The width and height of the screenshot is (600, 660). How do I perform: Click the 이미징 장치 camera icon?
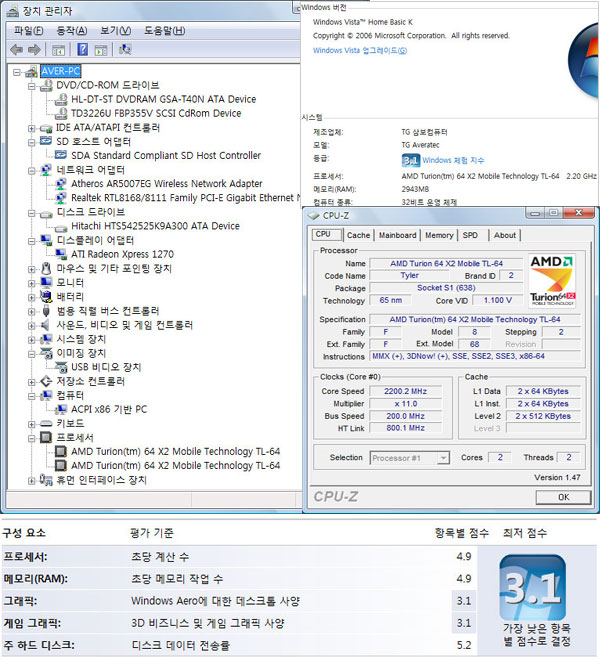pyautogui.click(x=46, y=353)
